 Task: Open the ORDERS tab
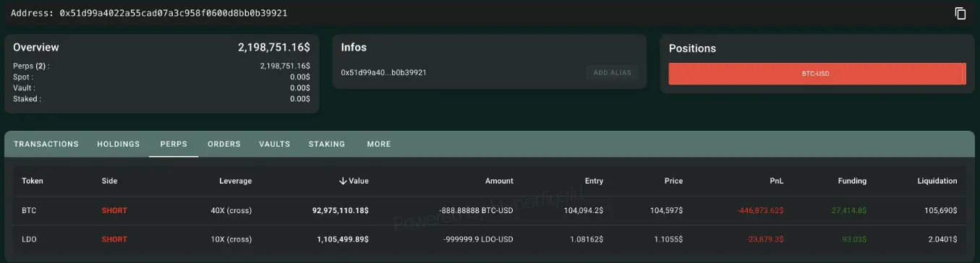pos(224,144)
